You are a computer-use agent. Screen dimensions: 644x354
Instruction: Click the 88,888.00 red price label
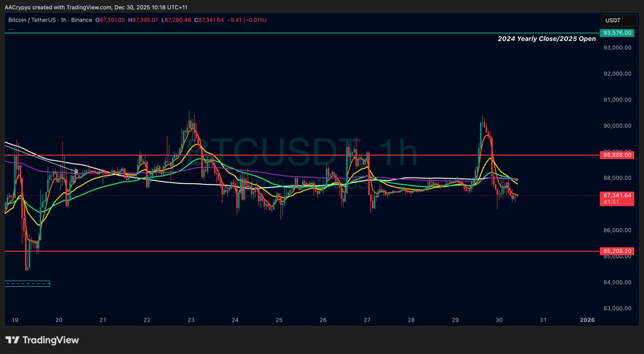click(617, 155)
